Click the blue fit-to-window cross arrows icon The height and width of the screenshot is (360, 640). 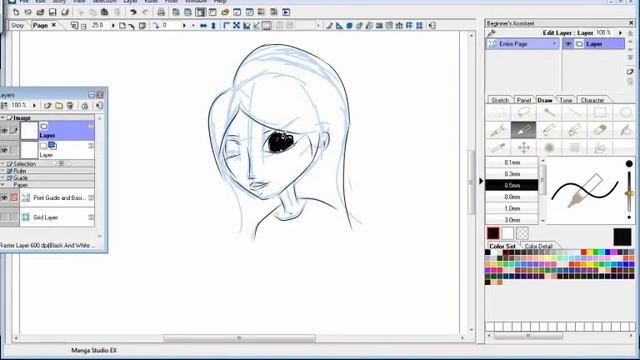pyautogui.click(x=236, y=26)
